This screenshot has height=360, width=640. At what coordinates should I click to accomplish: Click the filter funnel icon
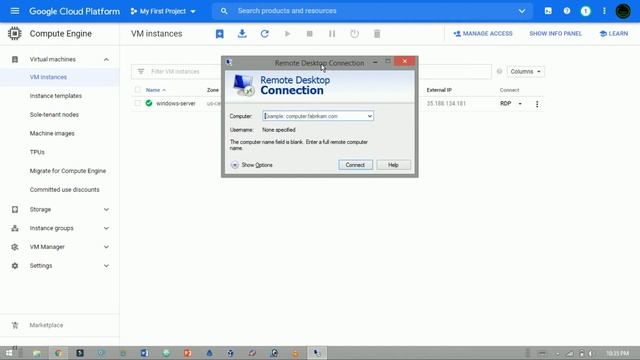[x=141, y=71]
